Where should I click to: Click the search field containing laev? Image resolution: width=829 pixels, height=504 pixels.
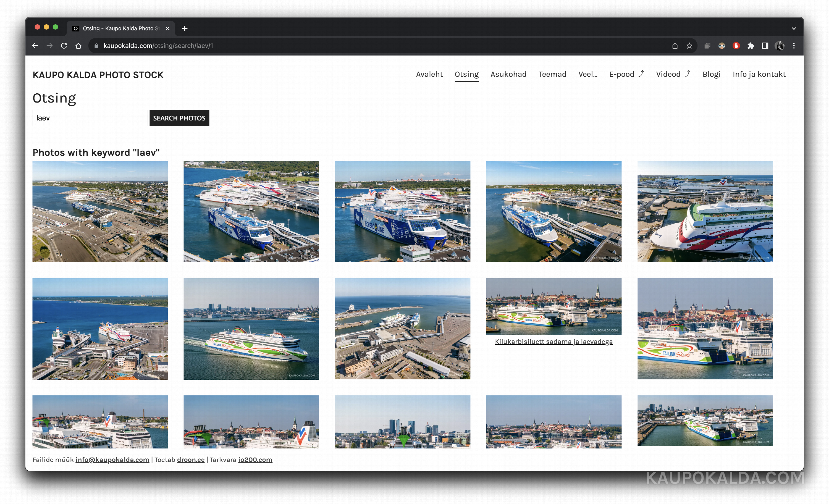tap(90, 118)
